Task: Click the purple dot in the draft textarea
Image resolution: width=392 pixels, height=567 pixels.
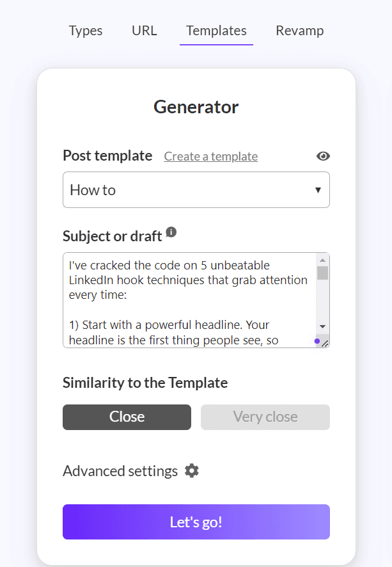Action: [x=317, y=341]
